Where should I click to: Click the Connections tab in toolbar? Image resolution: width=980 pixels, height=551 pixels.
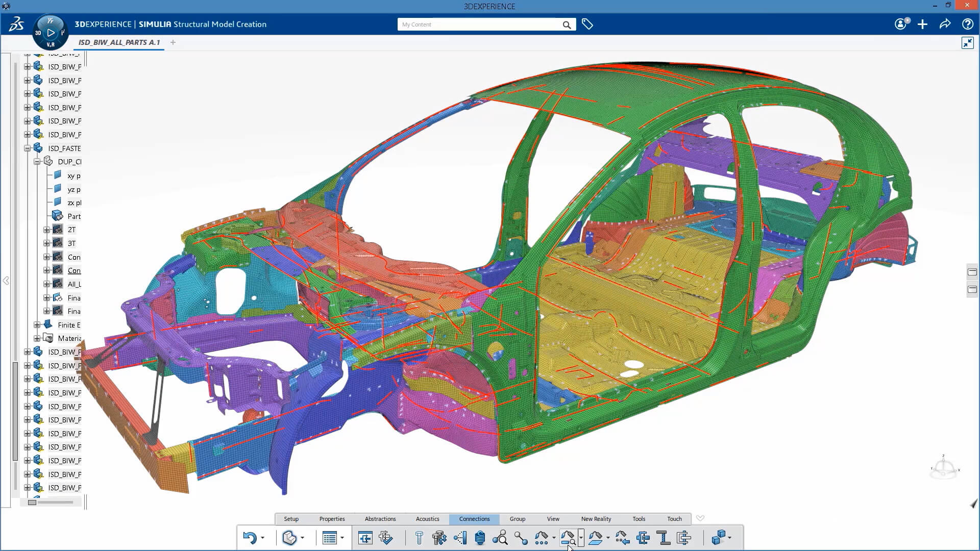pos(474,518)
